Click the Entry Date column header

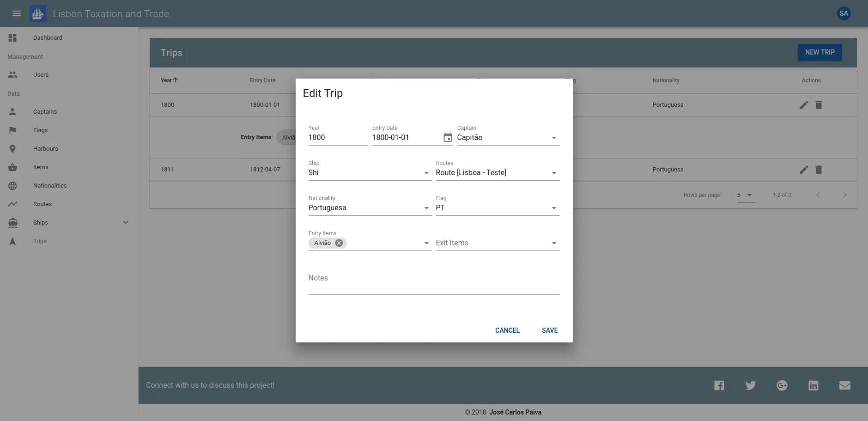(262, 80)
